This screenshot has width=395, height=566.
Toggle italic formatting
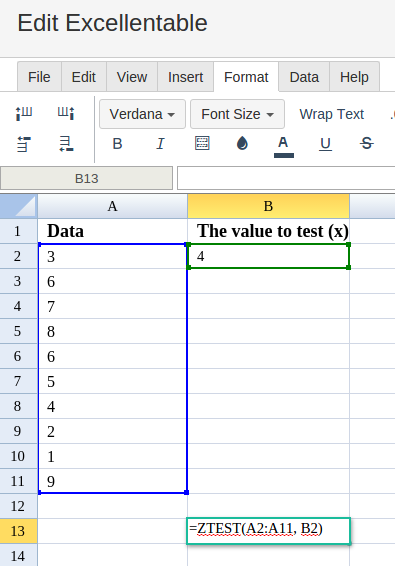click(x=160, y=144)
